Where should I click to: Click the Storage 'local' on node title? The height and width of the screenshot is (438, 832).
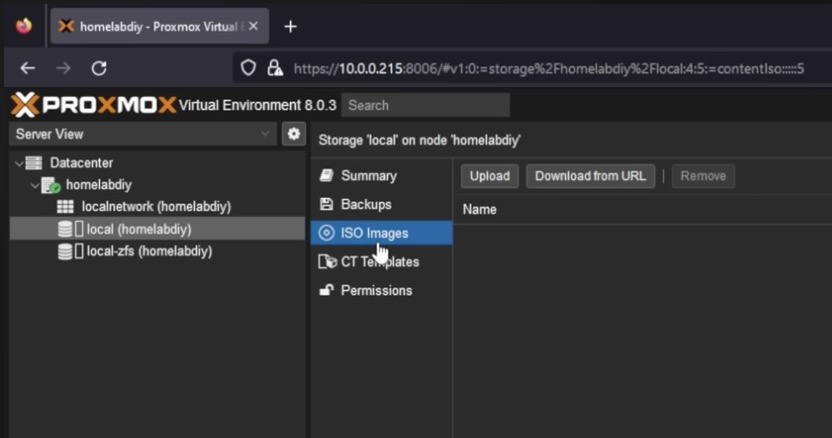coord(419,140)
